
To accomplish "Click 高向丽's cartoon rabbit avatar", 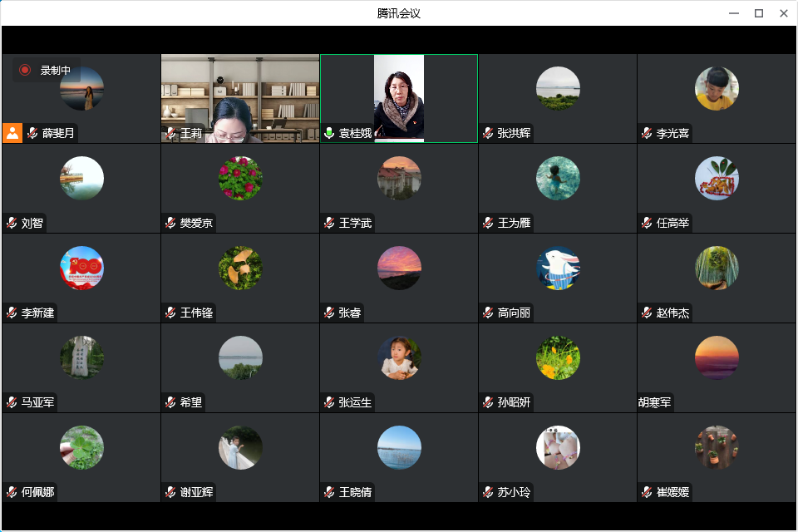I will (558, 268).
